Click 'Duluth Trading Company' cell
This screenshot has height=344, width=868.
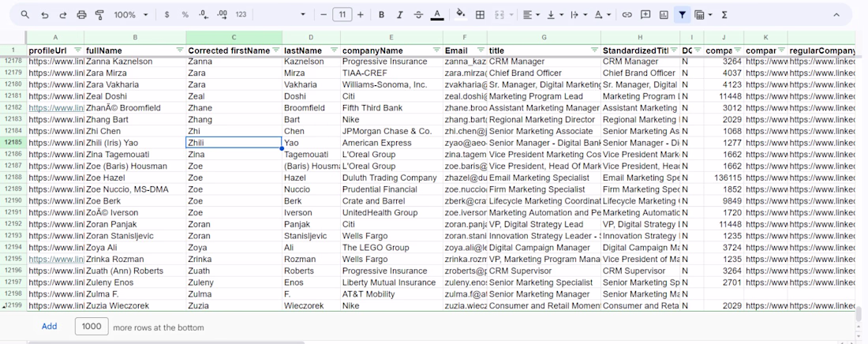click(391, 178)
